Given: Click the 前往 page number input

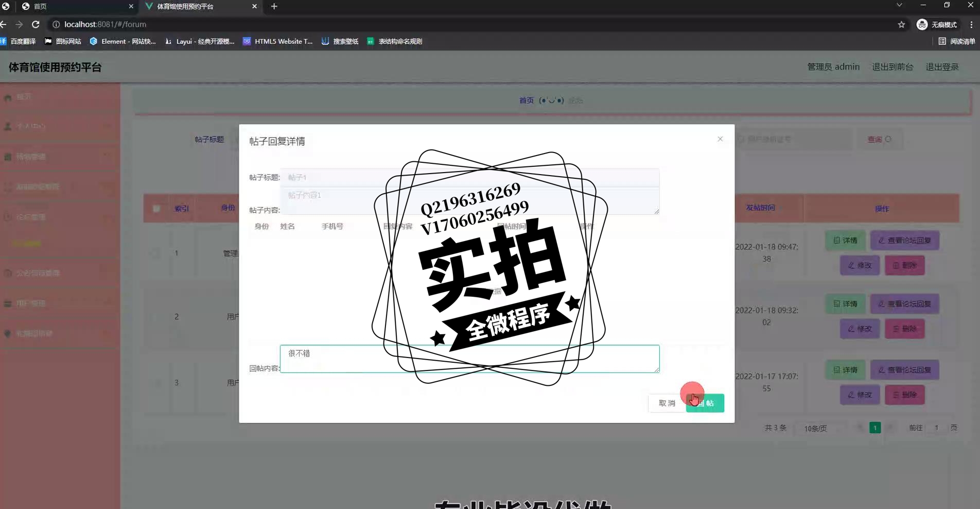Looking at the screenshot, I should (936, 428).
